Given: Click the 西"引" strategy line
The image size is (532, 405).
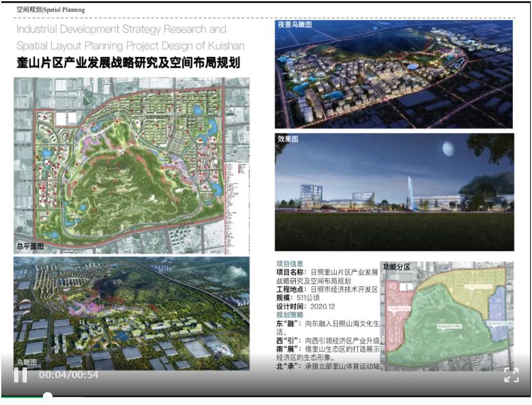Looking at the screenshot, I should 328,340.
